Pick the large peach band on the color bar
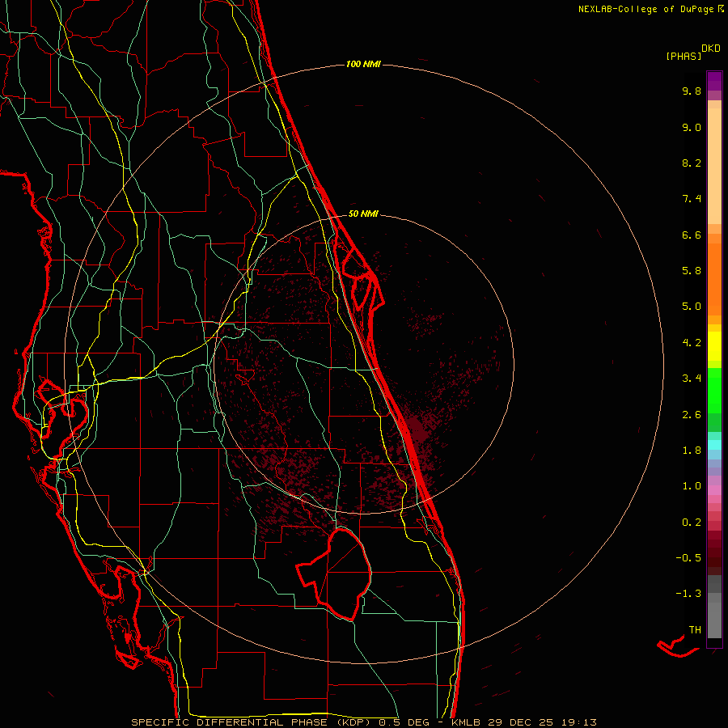 point(714,166)
